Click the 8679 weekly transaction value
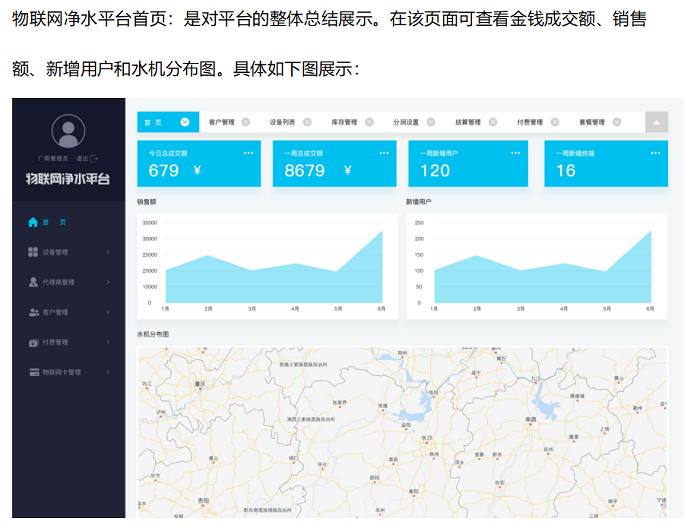This screenshot has width=700, height=531. click(x=304, y=171)
